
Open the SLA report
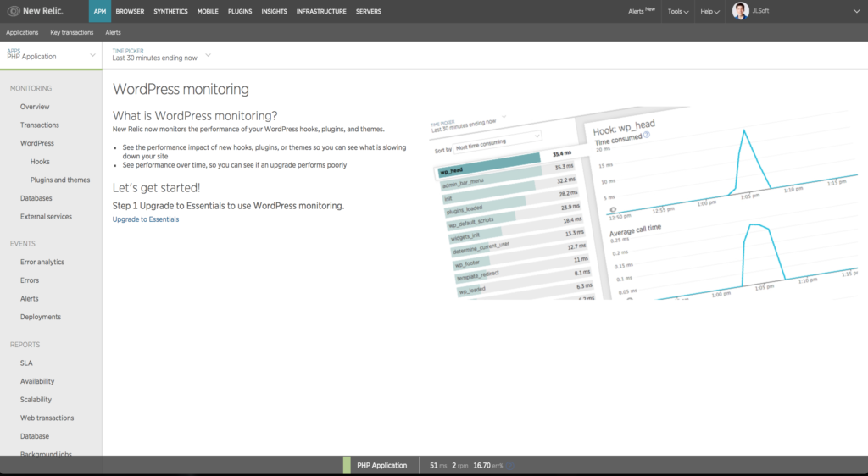coord(26,363)
